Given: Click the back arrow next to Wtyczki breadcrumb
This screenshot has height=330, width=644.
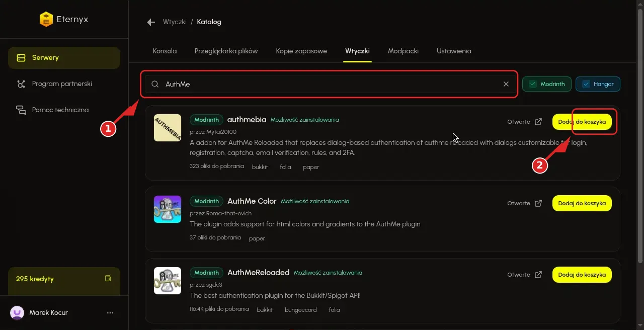Looking at the screenshot, I should pyautogui.click(x=151, y=22).
